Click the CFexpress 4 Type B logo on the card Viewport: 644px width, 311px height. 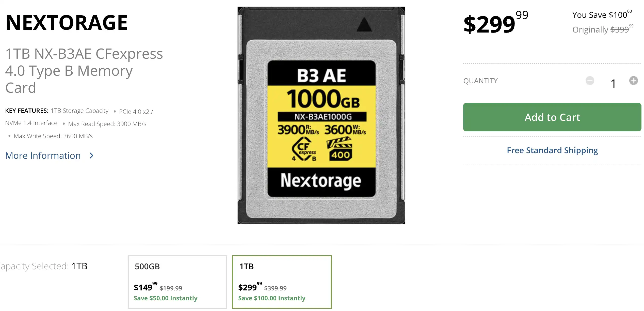304,149
